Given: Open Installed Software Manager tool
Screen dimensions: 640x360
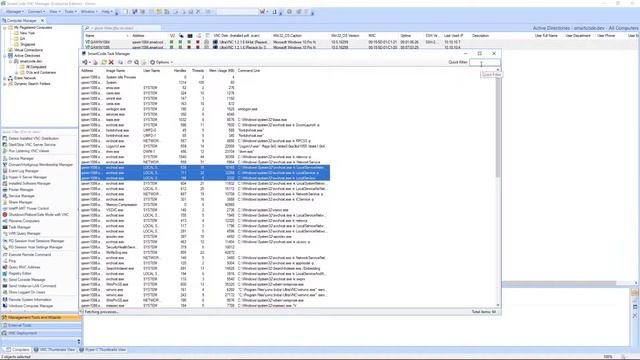Looking at the screenshot, I should click(27, 183).
